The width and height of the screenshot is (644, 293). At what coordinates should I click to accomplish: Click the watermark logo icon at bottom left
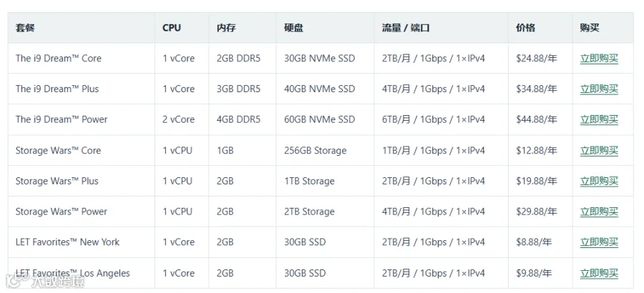[x=15, y=280]
